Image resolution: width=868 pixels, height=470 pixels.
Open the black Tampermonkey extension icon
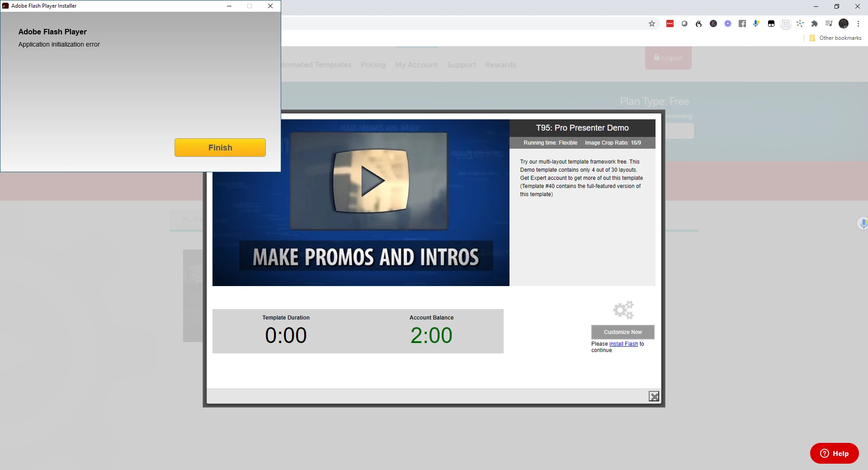coord(771,23)
